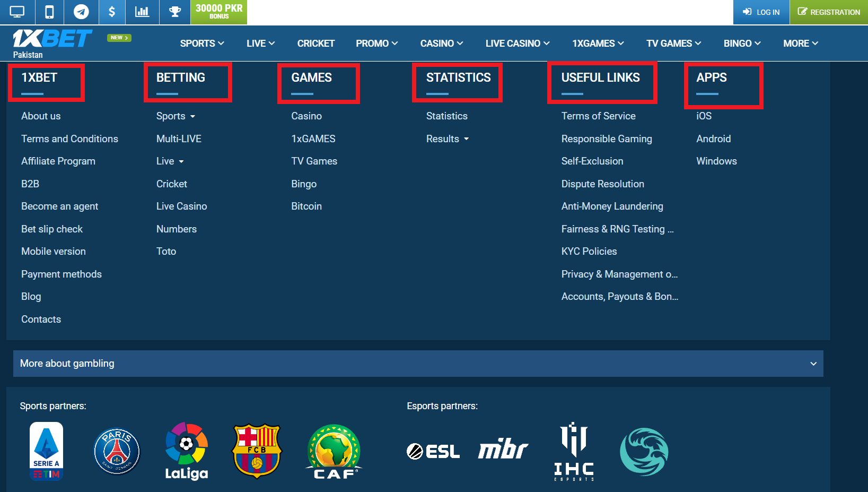Expand the Sports footer submenu

(x=176, y=116)
